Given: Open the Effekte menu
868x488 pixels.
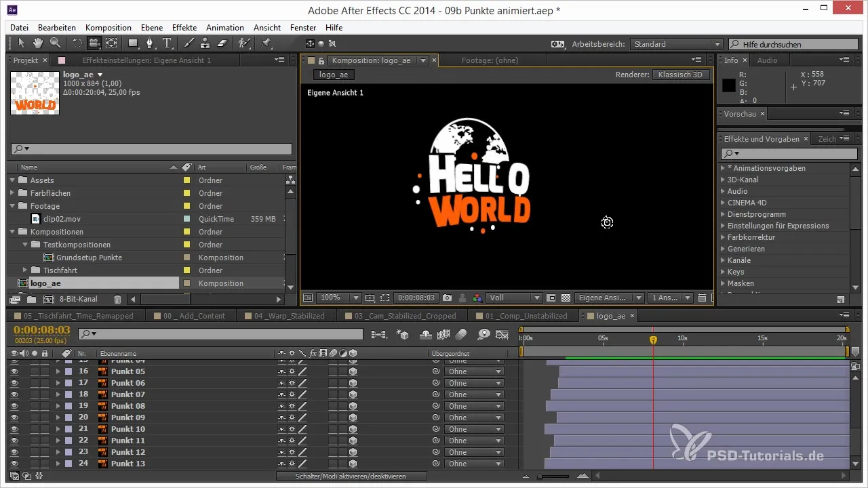Looking at the screenshot, I should point(184,28).
